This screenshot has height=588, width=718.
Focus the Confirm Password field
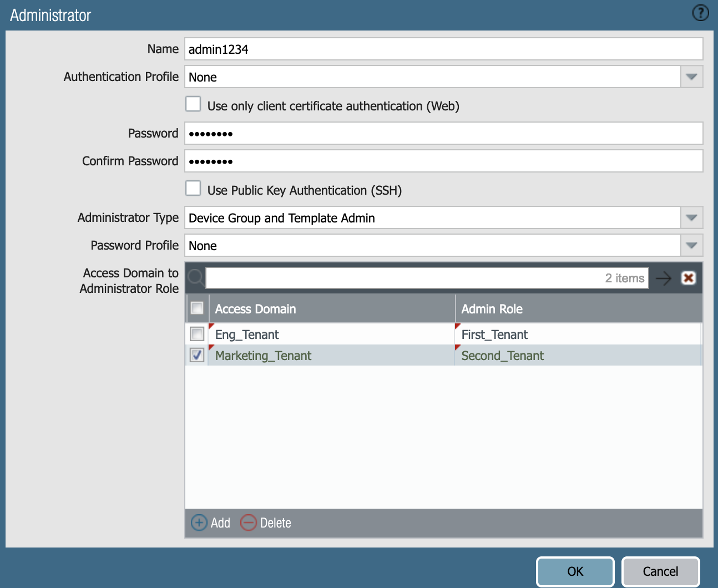444,161
